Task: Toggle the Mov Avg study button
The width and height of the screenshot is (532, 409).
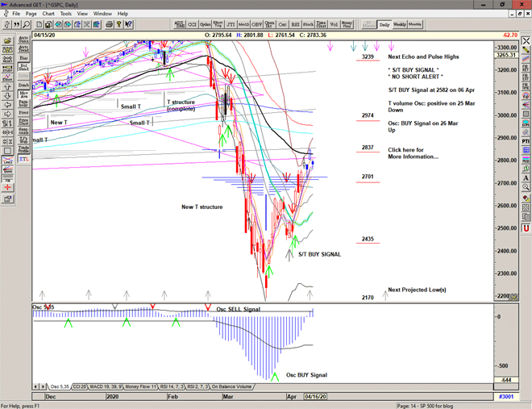Action: click(23, 95)
